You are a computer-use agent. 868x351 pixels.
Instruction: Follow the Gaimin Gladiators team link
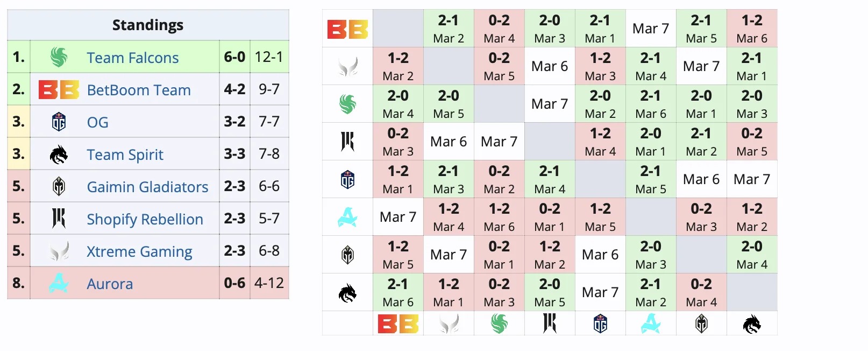click(147, 187)
